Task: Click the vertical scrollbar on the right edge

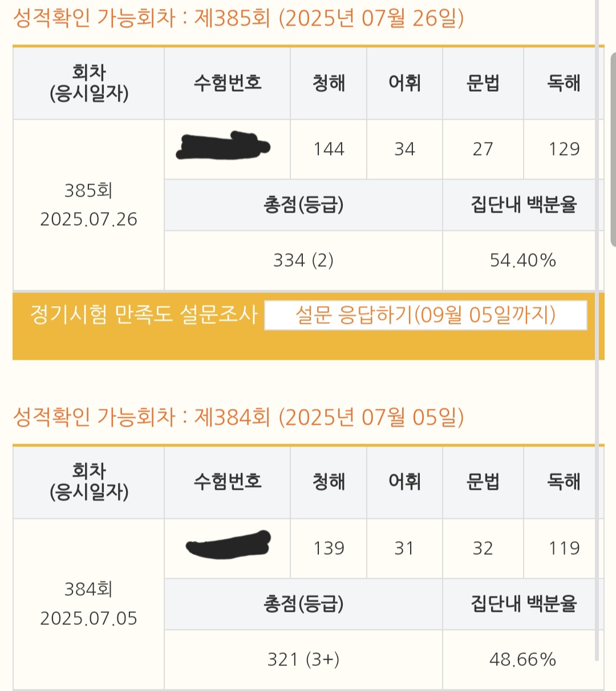Action: [613, 149]
